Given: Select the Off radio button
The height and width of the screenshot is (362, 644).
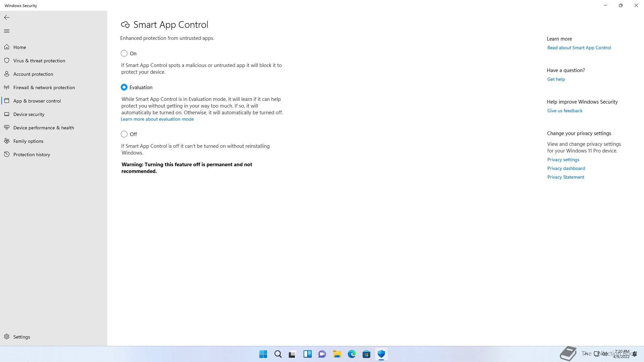Looking at the screenshot, I should [x=124, y=134].
